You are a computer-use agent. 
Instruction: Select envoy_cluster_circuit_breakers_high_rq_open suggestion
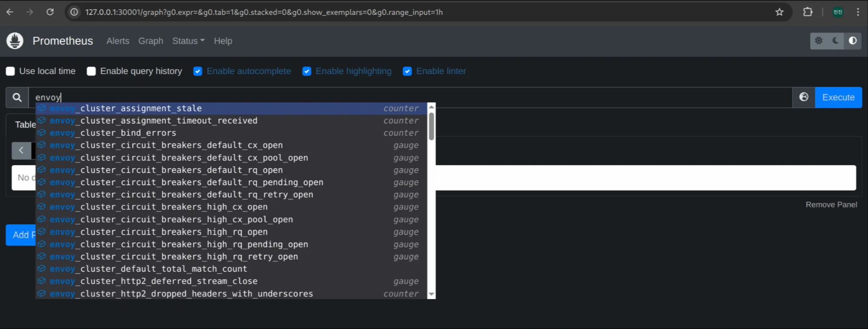(231, 232)
